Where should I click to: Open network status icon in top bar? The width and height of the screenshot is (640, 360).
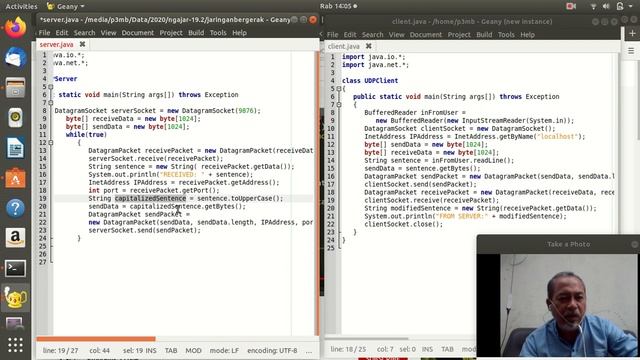pyautogui.click(x=593, y=6)
